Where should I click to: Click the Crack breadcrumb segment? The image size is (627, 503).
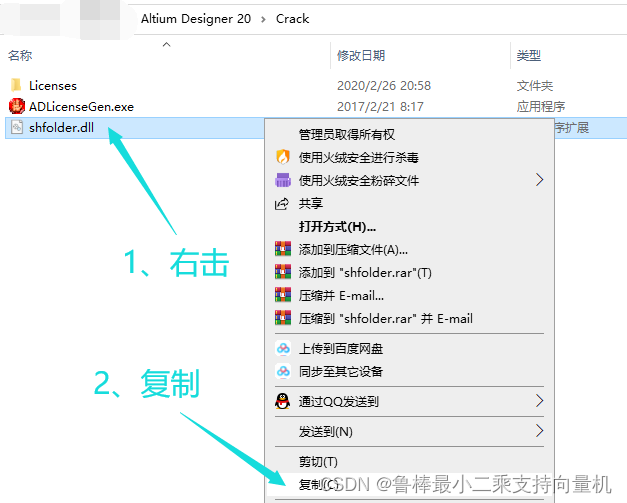pyautogui.click(x=292, y=18)
